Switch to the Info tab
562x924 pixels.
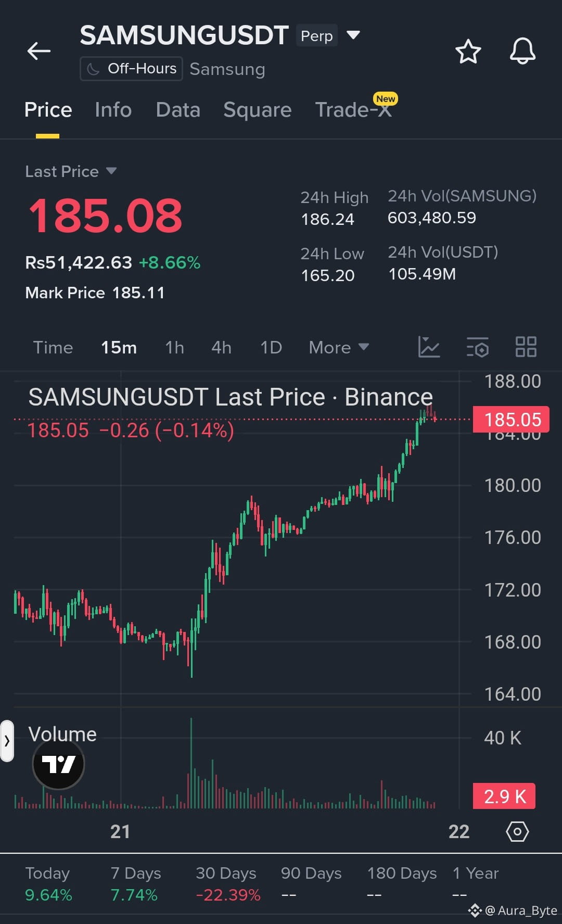(113, 110)
